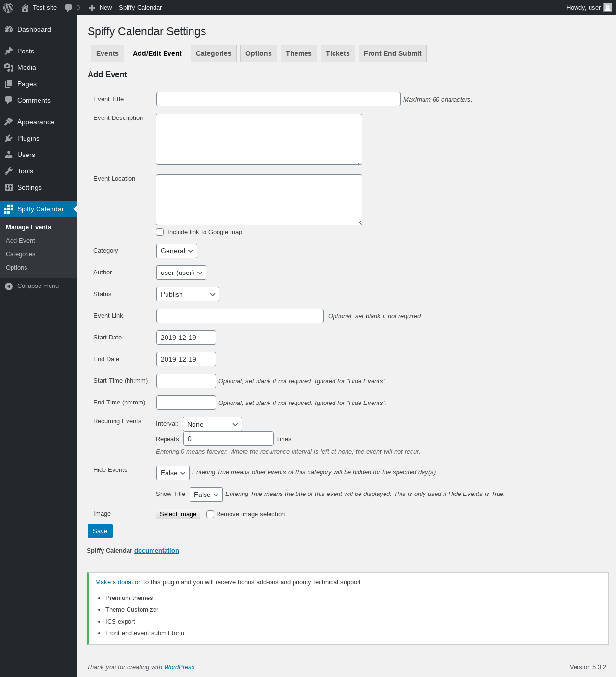Switch to the Events tab
616x677 pixels.
pos(107,53)
